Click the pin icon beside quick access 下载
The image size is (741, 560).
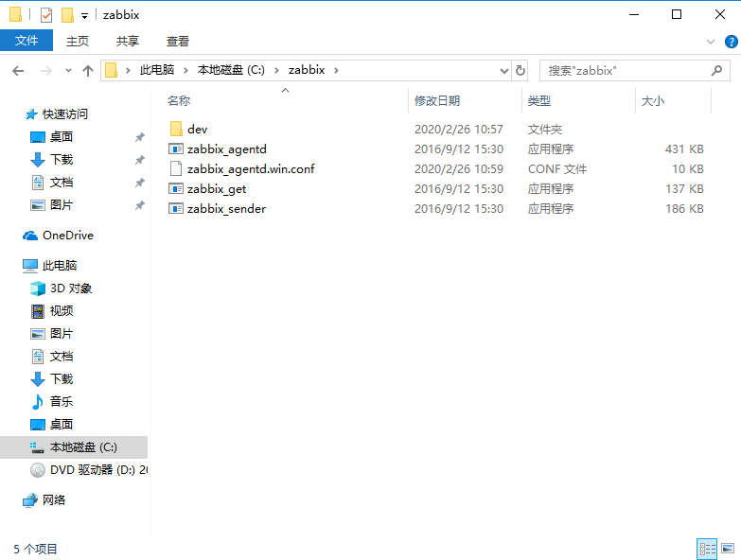[x=139, y=160]
